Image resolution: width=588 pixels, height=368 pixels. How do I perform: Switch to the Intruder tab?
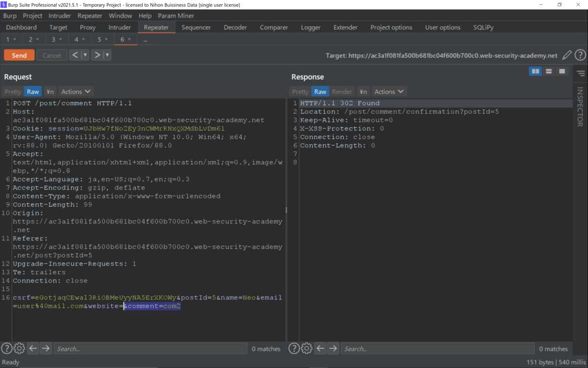(120, 27)
